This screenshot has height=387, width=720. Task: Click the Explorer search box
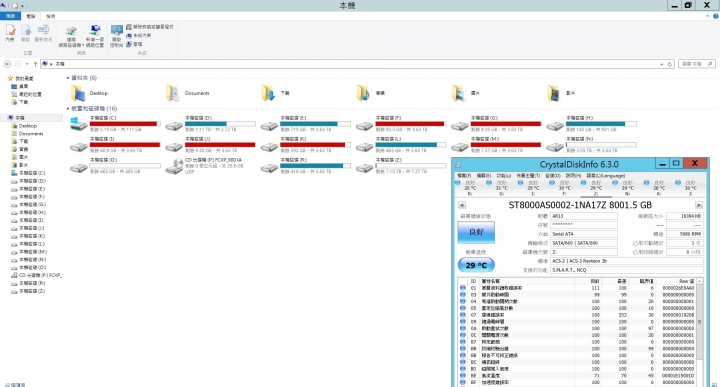coord(697,64)
